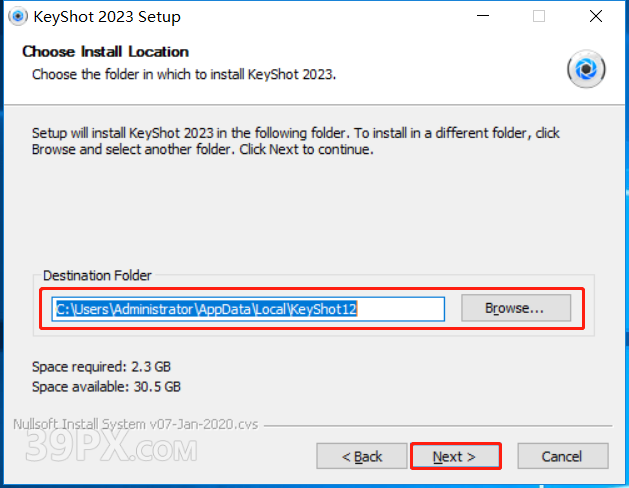
Task: Click the "Choose the folder" subtitle text
Action: (185, 74)
